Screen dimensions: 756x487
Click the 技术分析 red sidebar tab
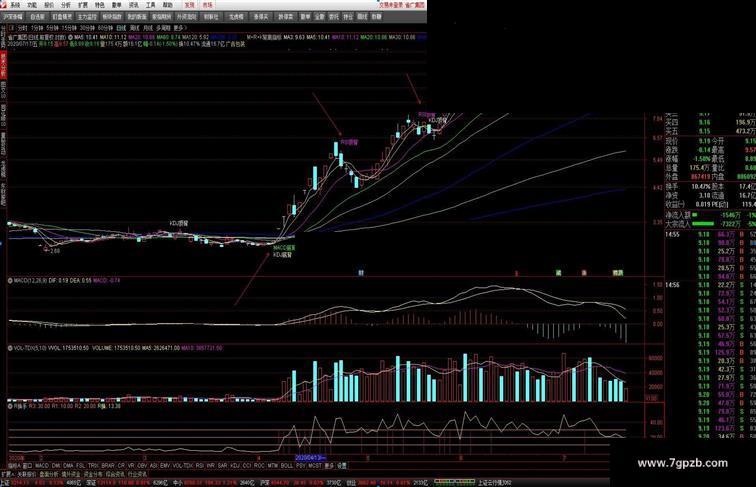pos(3,65)
